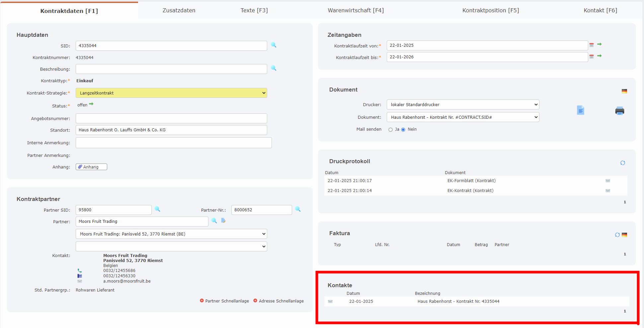Viewport: 644px width, 328px height.
Task: Switch to the Warenwirtschaft [F4] tab
Action: coord(356,10)
